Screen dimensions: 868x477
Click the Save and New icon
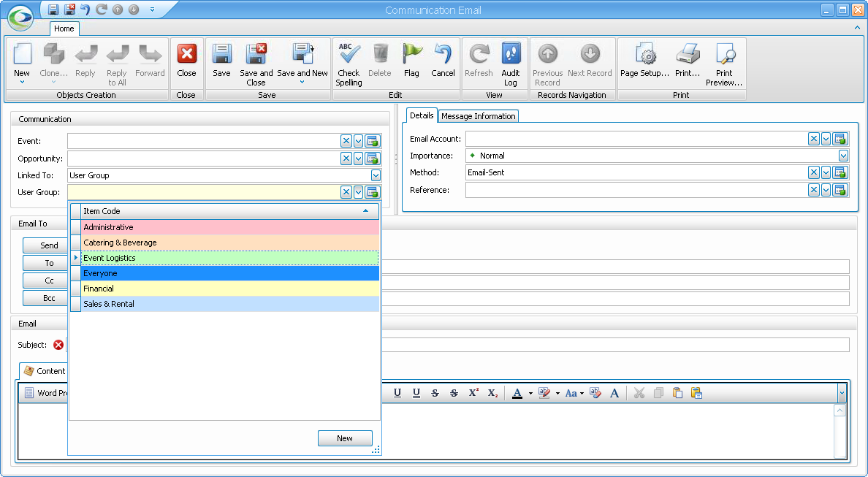[302, 53]
